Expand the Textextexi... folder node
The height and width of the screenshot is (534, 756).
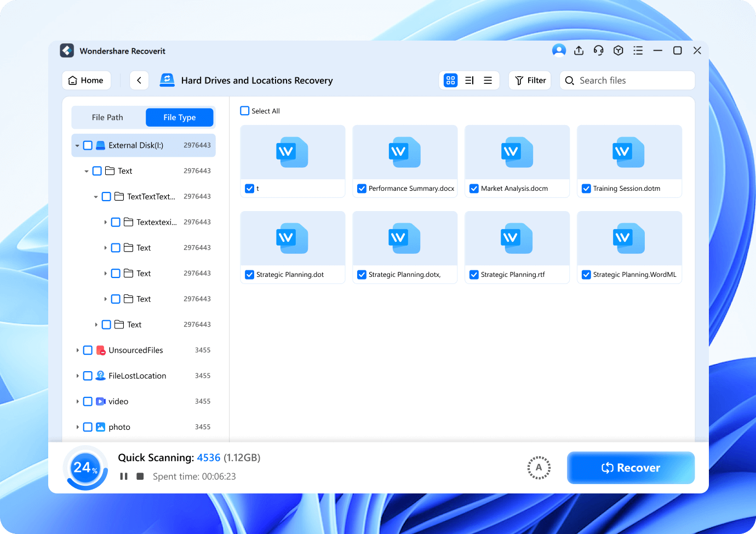click(105, 222)
